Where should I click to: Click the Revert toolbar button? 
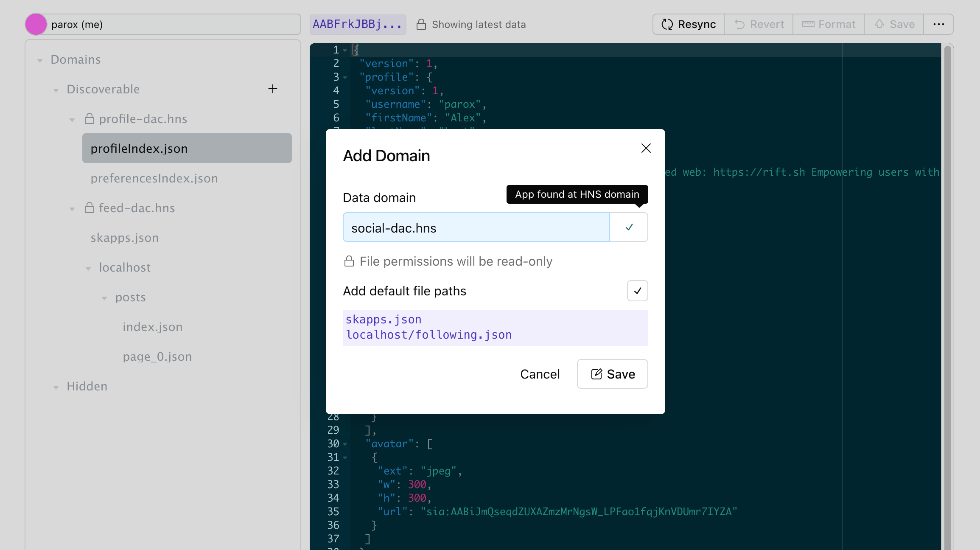tap(759, 24)
